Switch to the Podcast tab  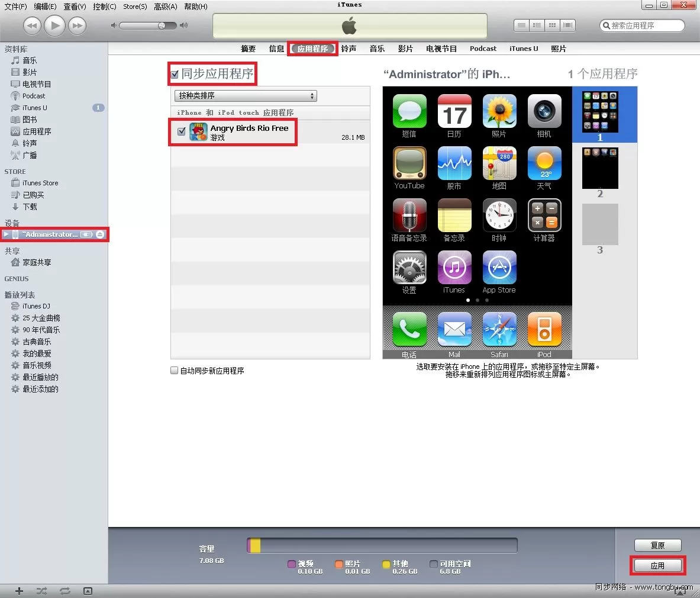(x=483, y=49)
